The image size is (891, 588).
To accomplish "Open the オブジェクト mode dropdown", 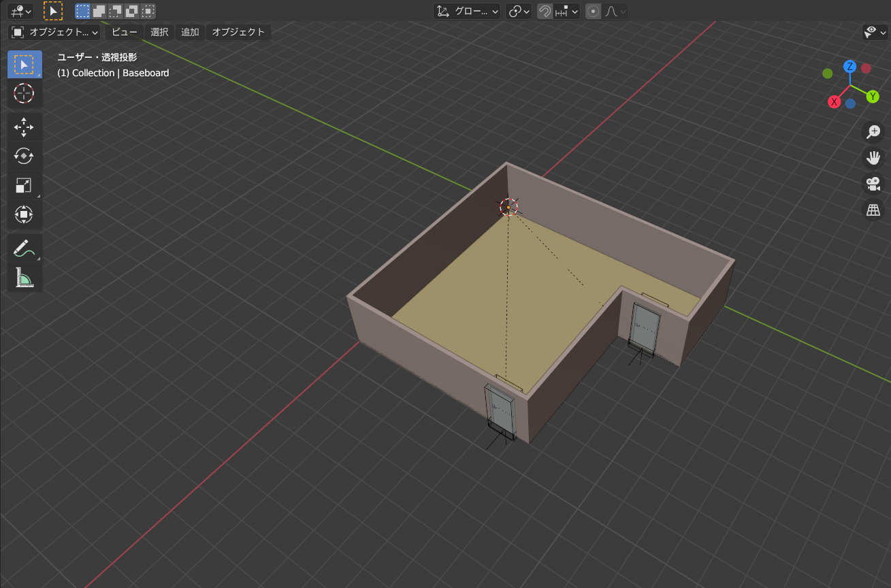I will click(55, 32).
